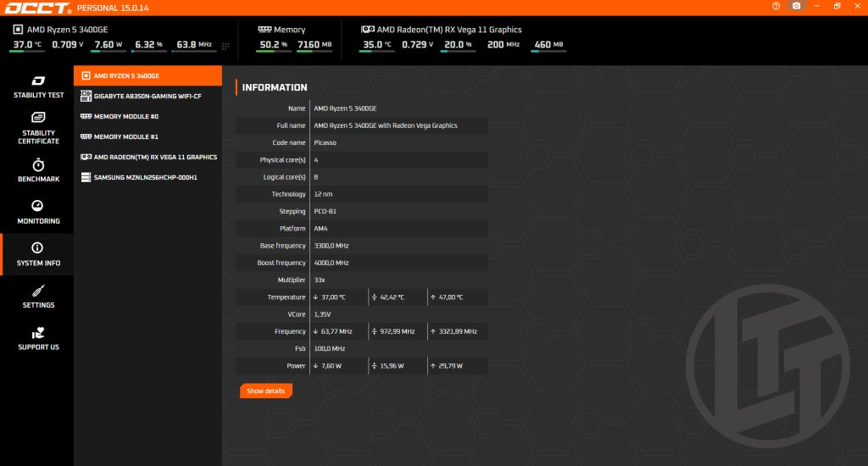868x466 pixels.
Task: Click the minimum temperature 37,00 °C cell
Action: (339, 297)
